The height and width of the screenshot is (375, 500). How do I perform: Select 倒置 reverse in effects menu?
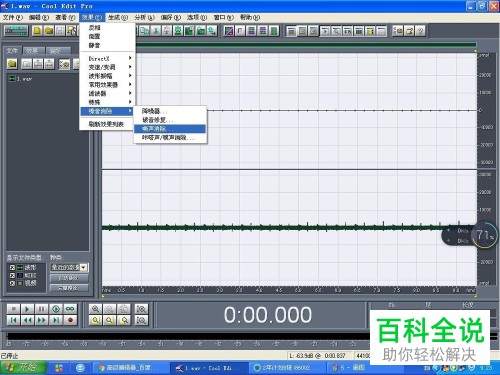(x=107, y=36)
